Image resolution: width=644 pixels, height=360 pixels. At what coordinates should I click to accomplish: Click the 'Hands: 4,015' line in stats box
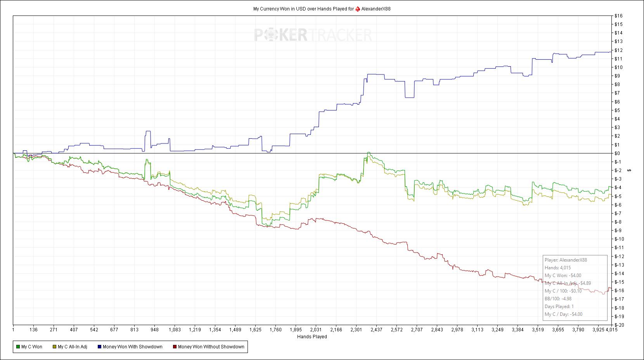(x=557, y=268)
